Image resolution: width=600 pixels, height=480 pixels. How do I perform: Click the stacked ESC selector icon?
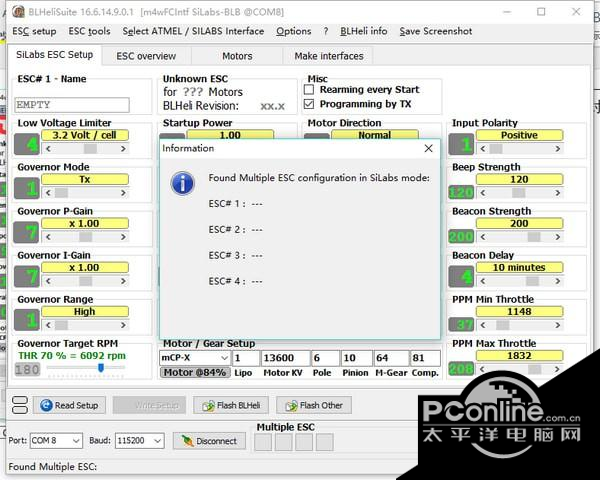pos(20,405)
